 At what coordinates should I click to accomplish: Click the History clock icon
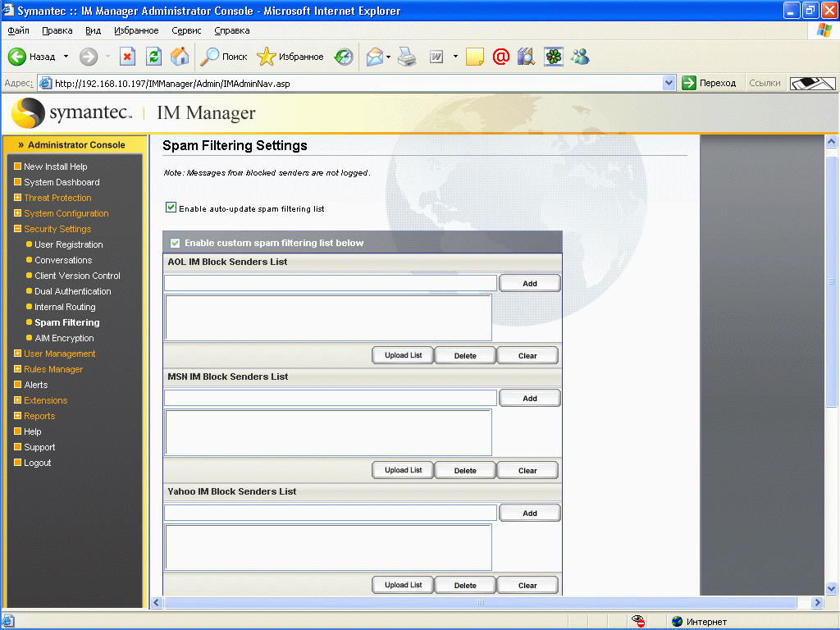344,57
